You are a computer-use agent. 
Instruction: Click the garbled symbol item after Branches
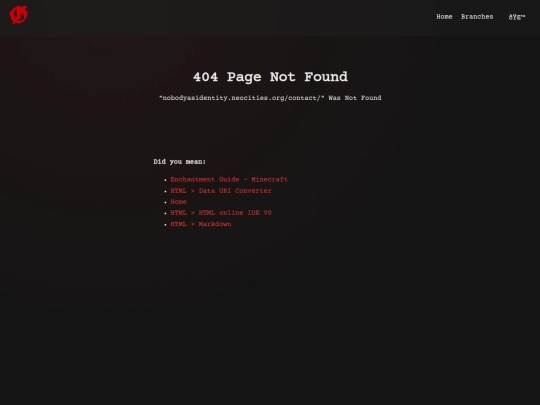(x=517, y=17)
